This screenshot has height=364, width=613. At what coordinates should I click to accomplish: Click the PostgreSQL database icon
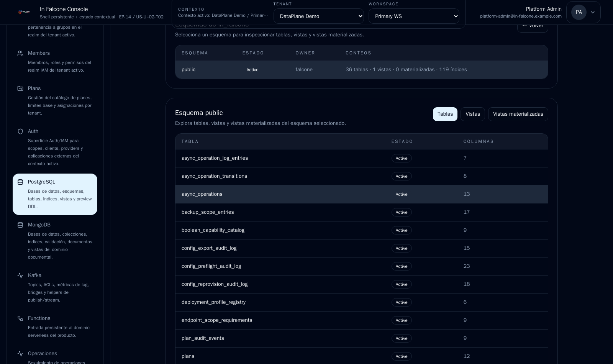click(20, 182)
